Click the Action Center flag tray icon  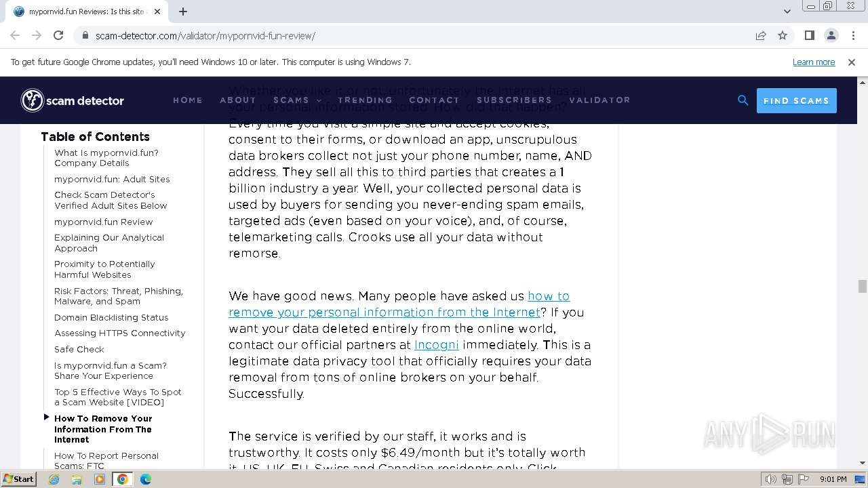pos(802,479)
